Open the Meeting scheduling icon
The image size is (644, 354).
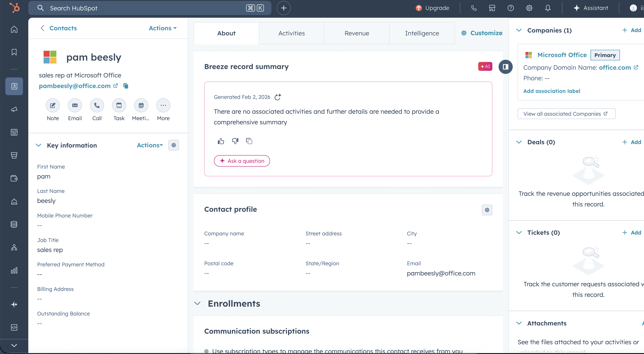141,105
